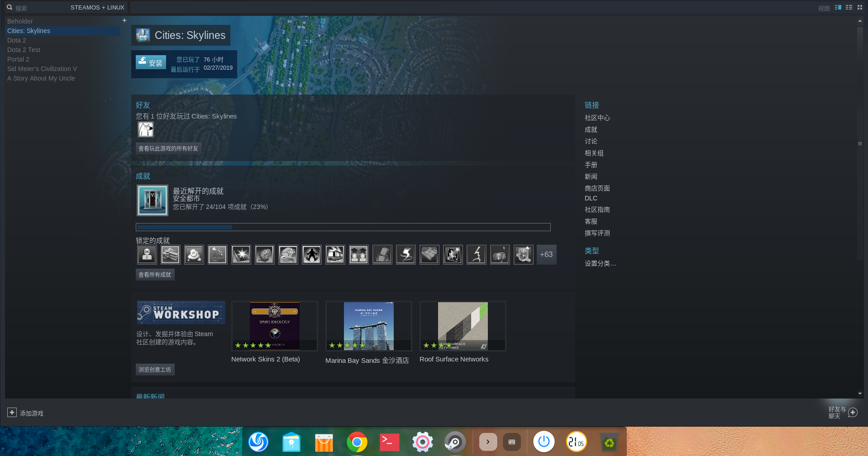The image size is (868, 456).
Task: Click the Cities: Skylines game logo icon
Action: point(143,35)
